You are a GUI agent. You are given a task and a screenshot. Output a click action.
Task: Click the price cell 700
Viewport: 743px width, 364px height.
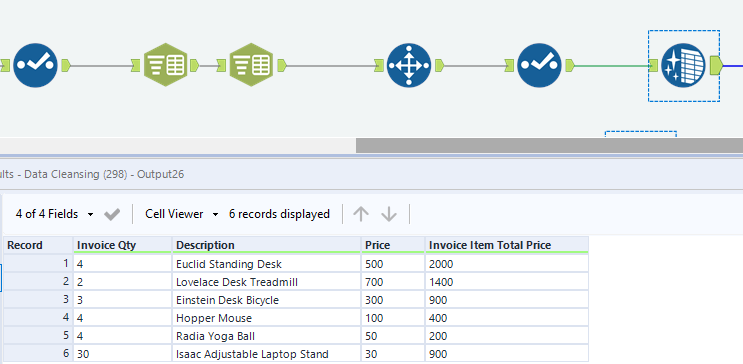393,282
